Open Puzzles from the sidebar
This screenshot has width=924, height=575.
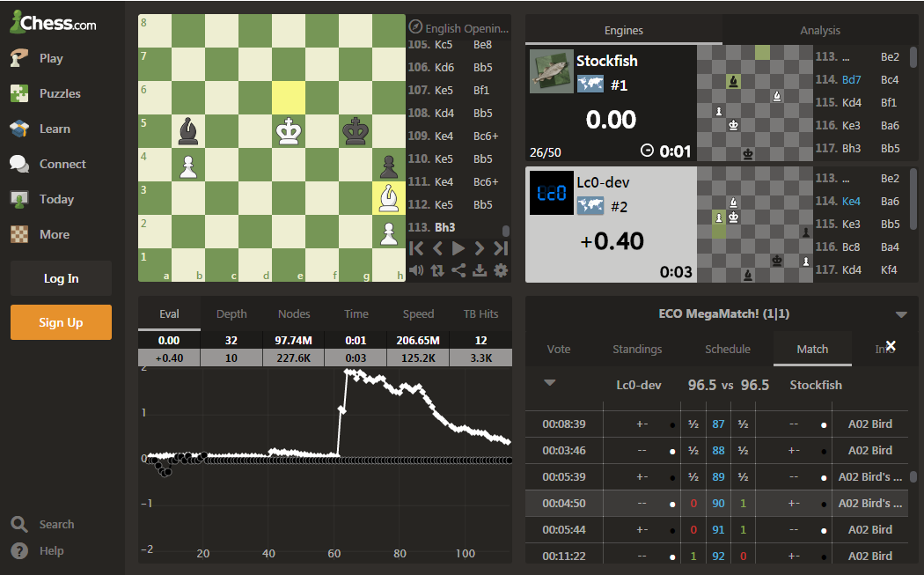[59, 93]
